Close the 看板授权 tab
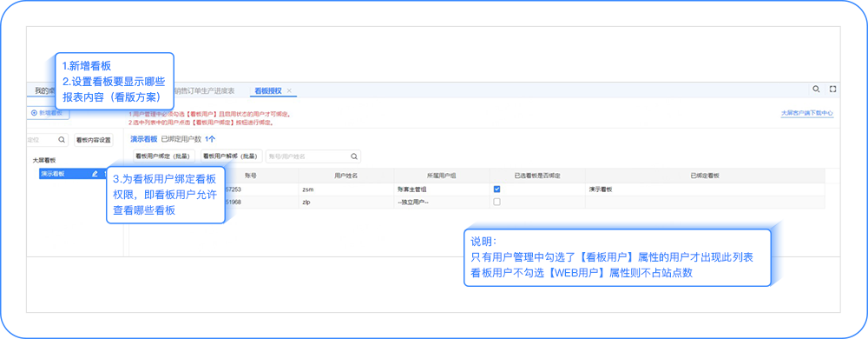The width and height of the screenshot is (868, 339). coord(289,91)
